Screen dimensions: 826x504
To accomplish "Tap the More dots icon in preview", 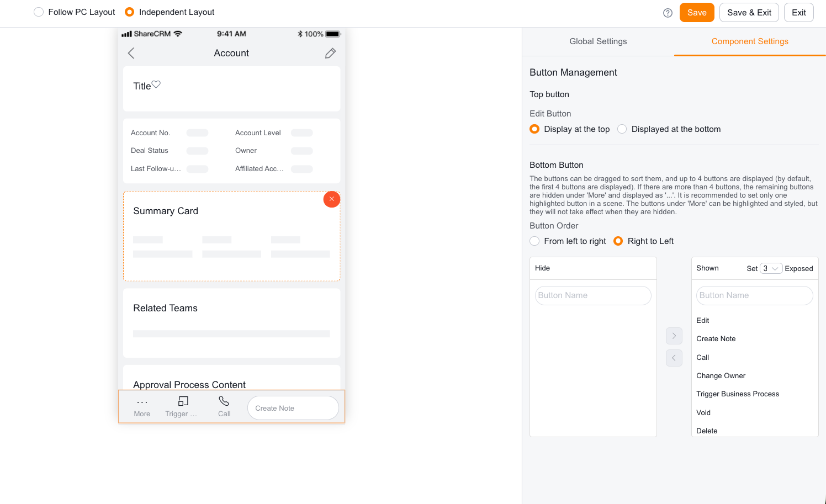I will click(142, 402).
